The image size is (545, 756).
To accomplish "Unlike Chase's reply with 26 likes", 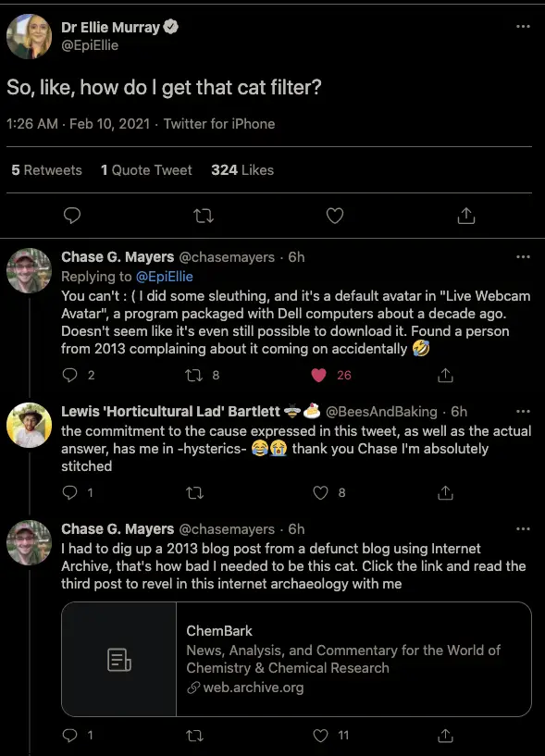I will tap(318, 375).
